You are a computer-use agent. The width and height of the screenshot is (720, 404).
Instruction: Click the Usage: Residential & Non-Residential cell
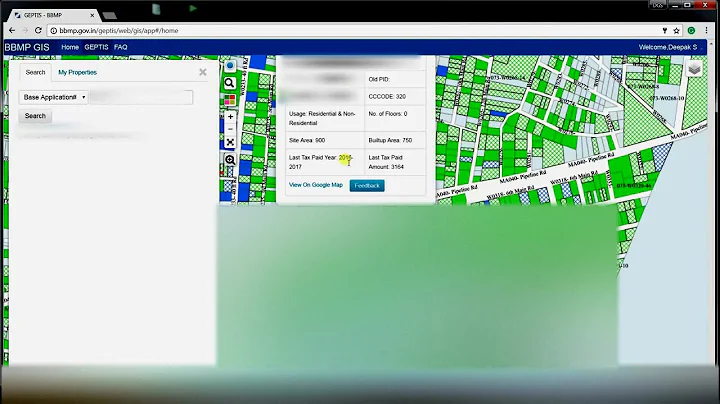325,118
